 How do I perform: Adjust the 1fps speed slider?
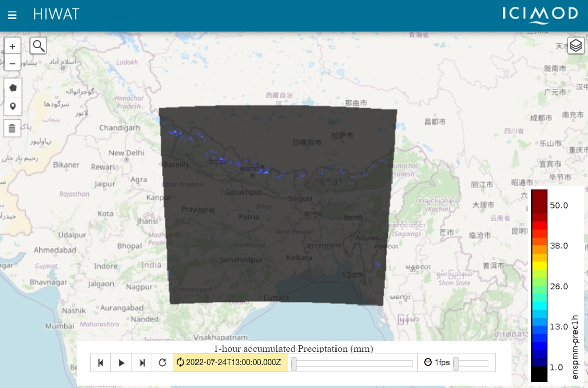471,364
